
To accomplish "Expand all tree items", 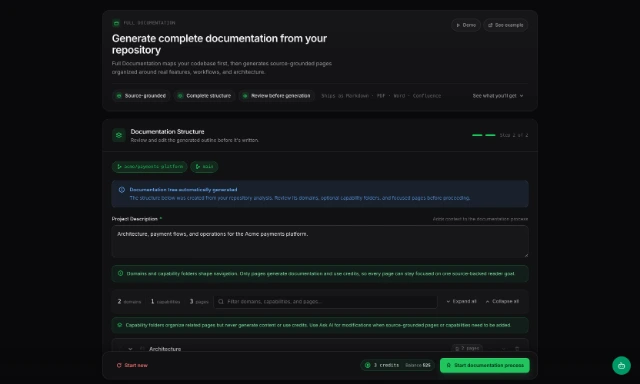I will tap(461, 302).
